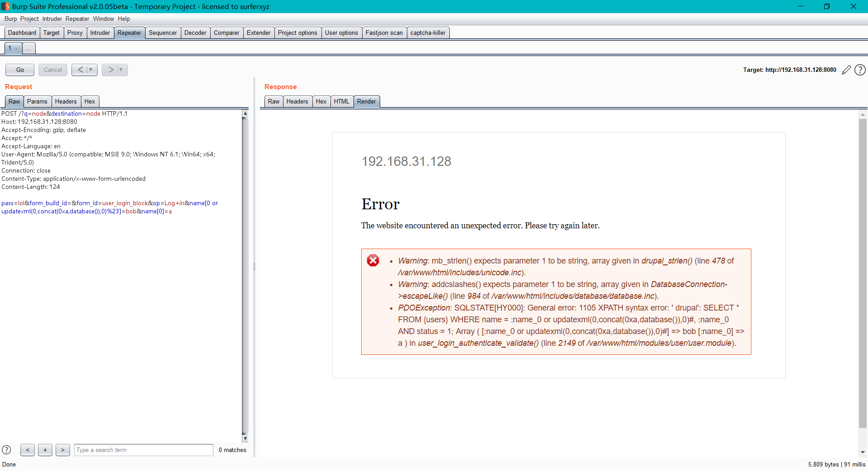This screenshot has width=868, height=471.
Task: Click the help icon below the Request panel
Action: pyautogui.click(x=7, y=450)
